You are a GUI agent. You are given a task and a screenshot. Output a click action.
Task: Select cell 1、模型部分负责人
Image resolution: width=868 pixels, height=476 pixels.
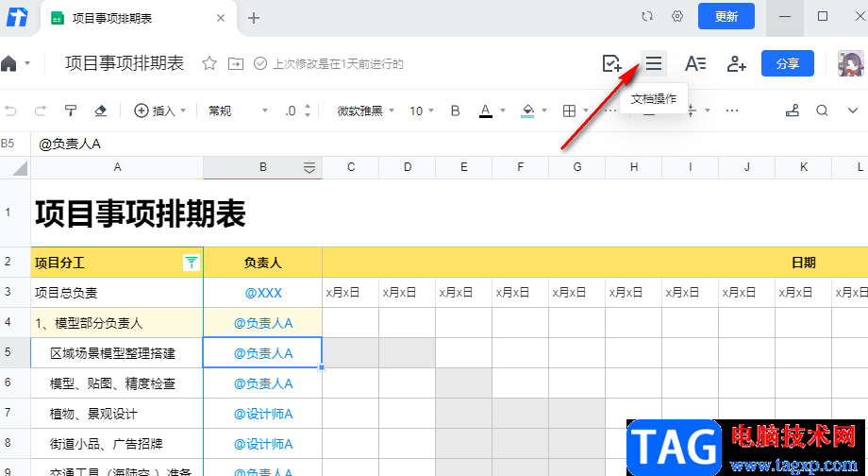[117, 322]
